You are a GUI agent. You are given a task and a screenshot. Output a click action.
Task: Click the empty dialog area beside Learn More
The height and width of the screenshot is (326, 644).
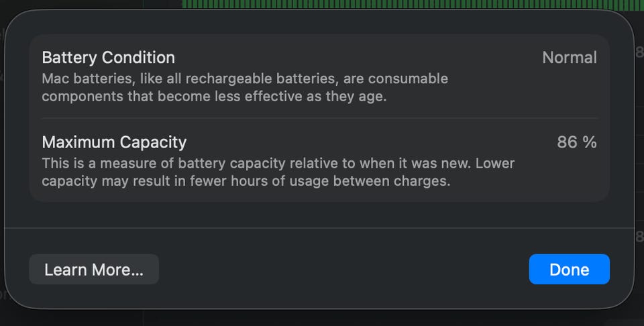(343, 269)
